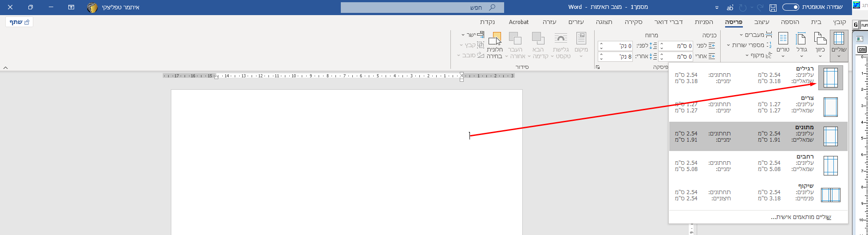868x235 pixels.
Task: Switch to the Acrobat tab
Action: click(x=519, y=22)
